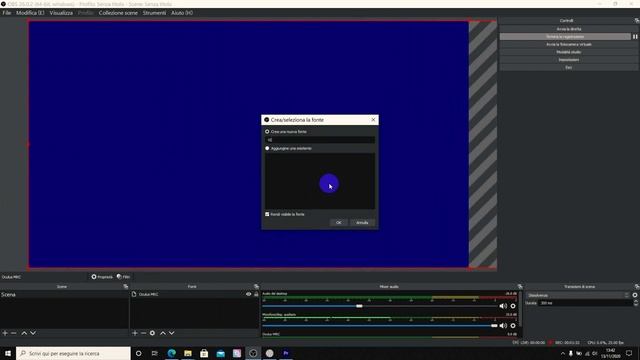The image size is (640, 360).
Task: Open the Strumenti menu
Action: click(x=154, y=13)
